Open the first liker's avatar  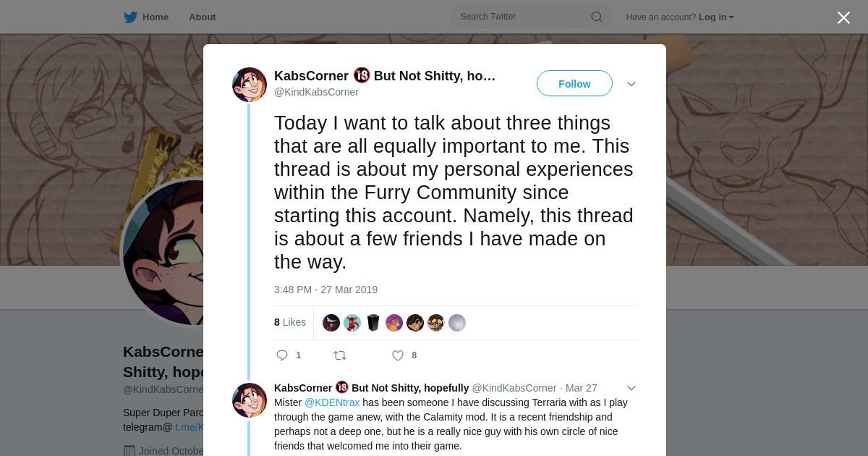(x=331, y=323)
